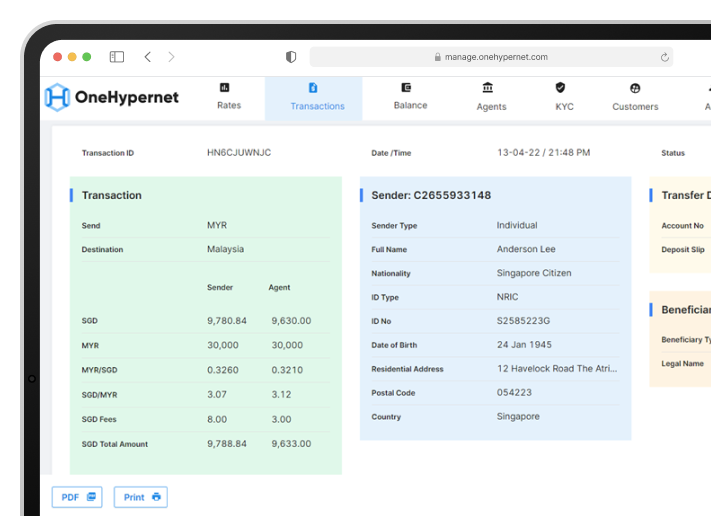The image size is (711, 516).
Task: Go to the KYC tab
Action: point(565,107)
